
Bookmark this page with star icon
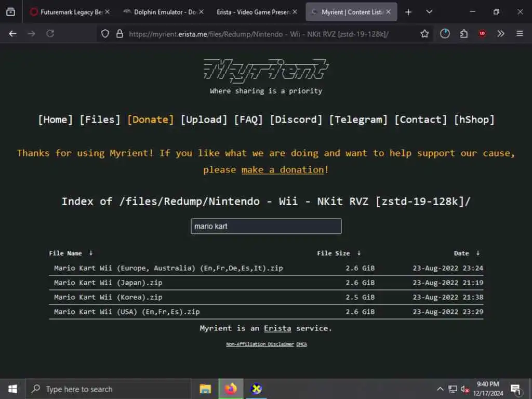pos(424,34)
